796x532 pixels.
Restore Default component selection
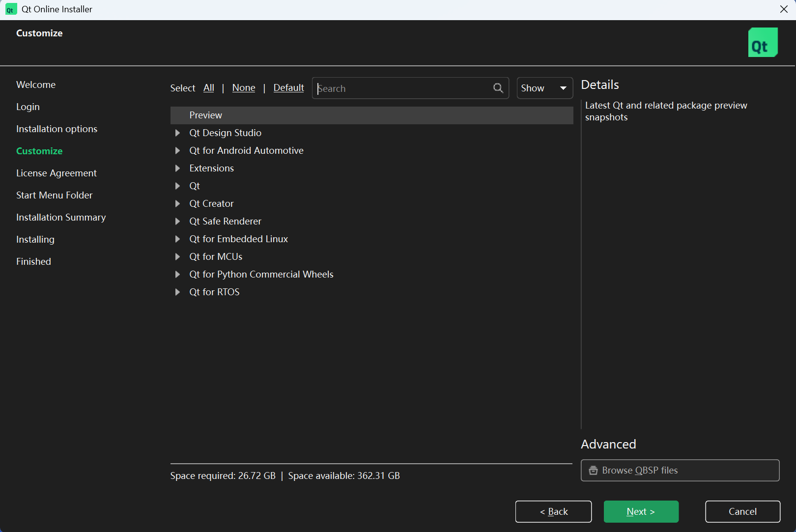[x=288, y=88]
